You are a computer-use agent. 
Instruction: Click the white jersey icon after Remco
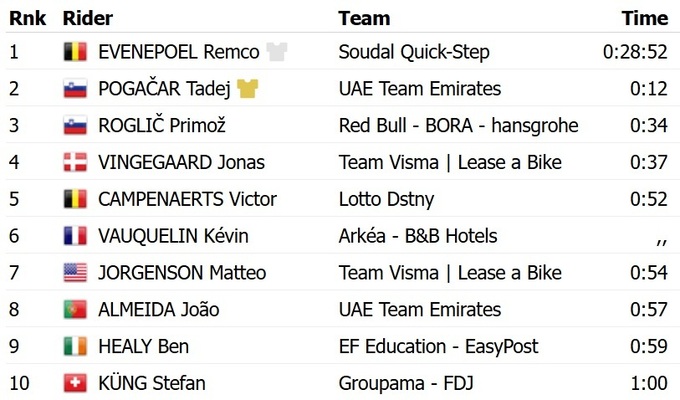[277, 52]
